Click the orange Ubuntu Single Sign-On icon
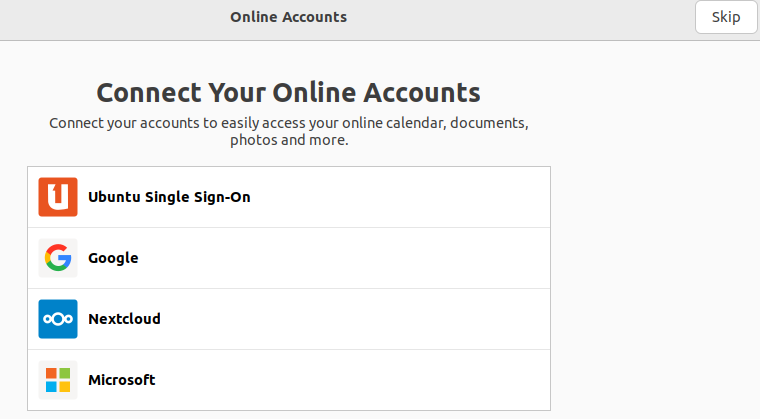Screen dimensions: 760x419 (58, 197)
